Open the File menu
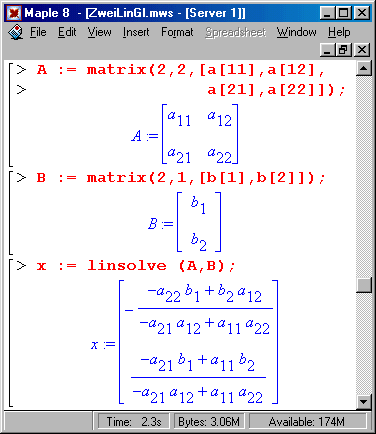The image size is (376, 434). tap(38, 32)
